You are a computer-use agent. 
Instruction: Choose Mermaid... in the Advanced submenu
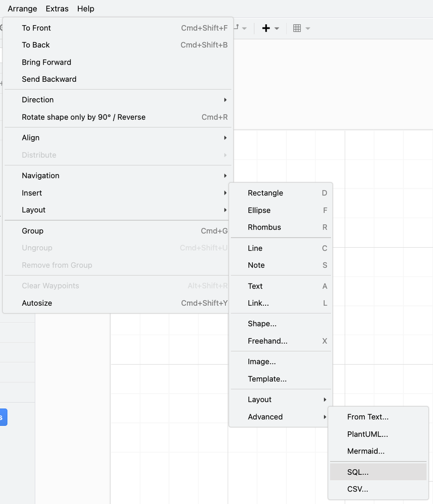click(x=378, y=451)
